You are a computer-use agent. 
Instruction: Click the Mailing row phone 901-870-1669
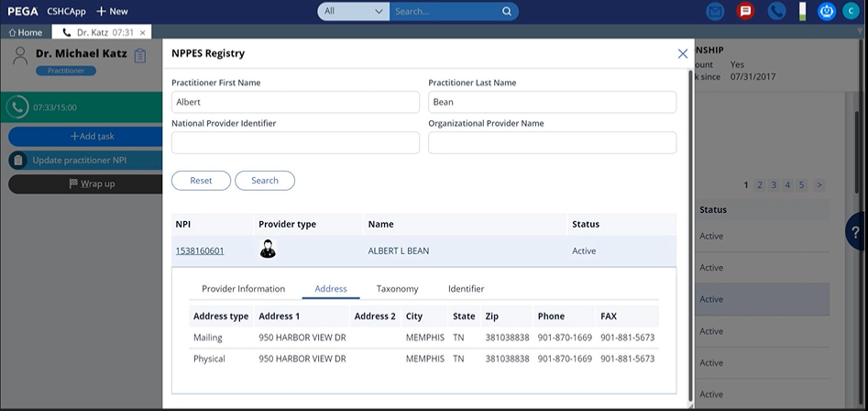pyautogui.click(x=565, y=338)
